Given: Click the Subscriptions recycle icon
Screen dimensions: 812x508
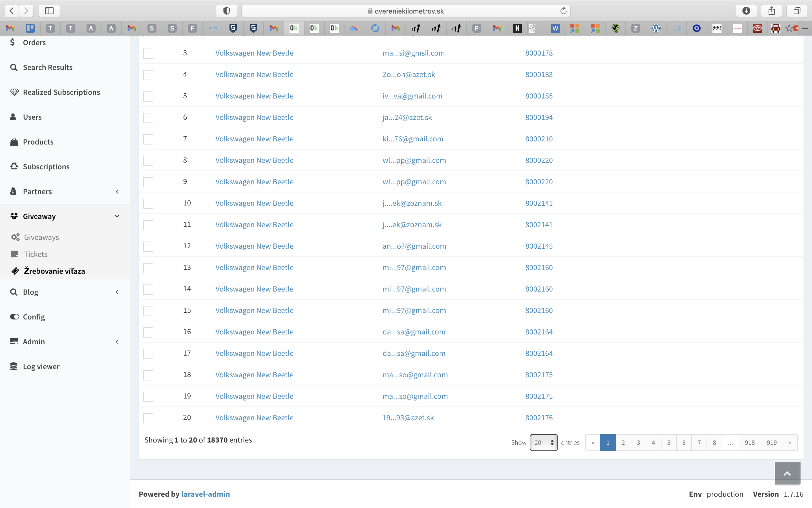Looking at the screenshot, I should (14, 166).
